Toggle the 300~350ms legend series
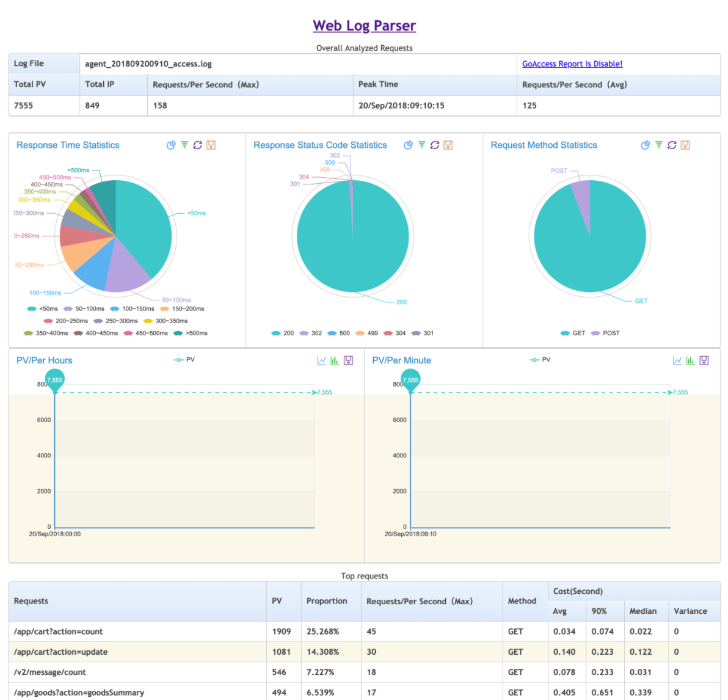This screenshot has width=728, height=700. pyautogui.click(x=166, y=321)
